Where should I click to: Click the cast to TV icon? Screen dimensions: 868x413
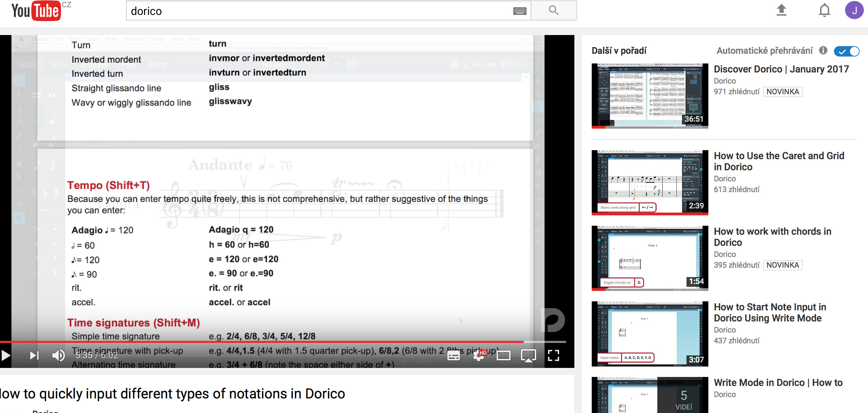click(528, 355)
